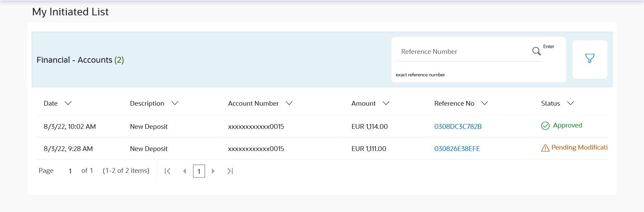Go to next page arrow
This screenshot has width=644, height=212.
213,171
